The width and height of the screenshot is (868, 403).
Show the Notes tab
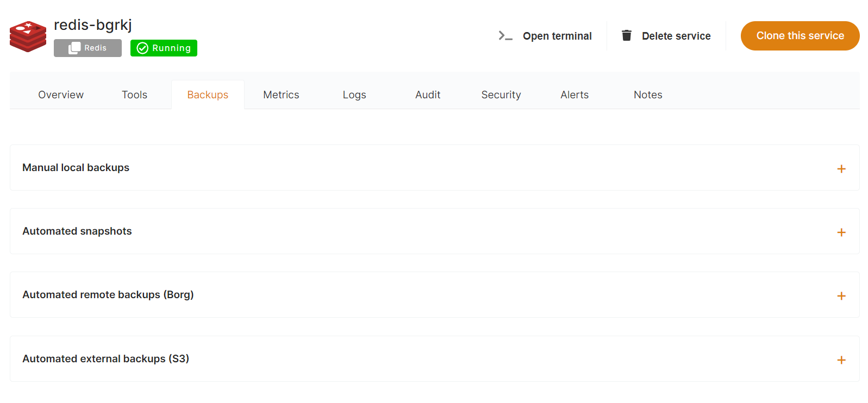click(648, 95)
